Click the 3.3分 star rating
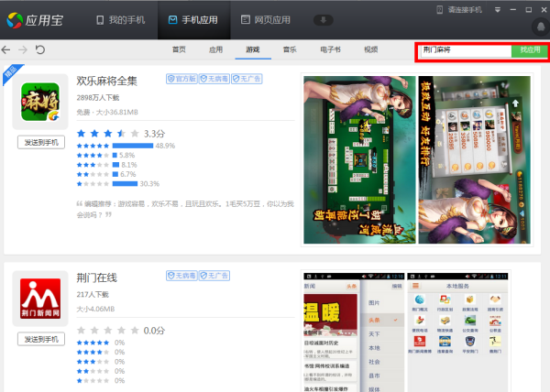Image resolution: width=550 pixels, height=392 pixels. (121, 134)
